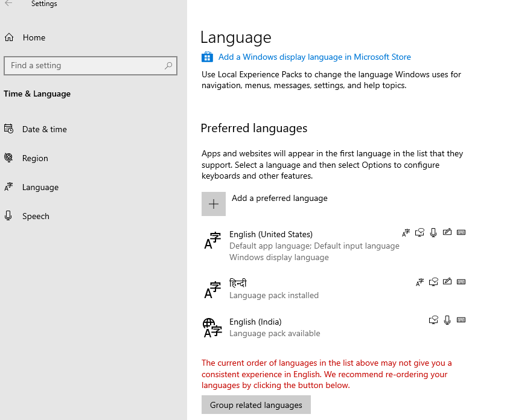Click the text-to-speech icon beside English (United States)
This screenshot has height=420, width=507.
click(420, 232)
